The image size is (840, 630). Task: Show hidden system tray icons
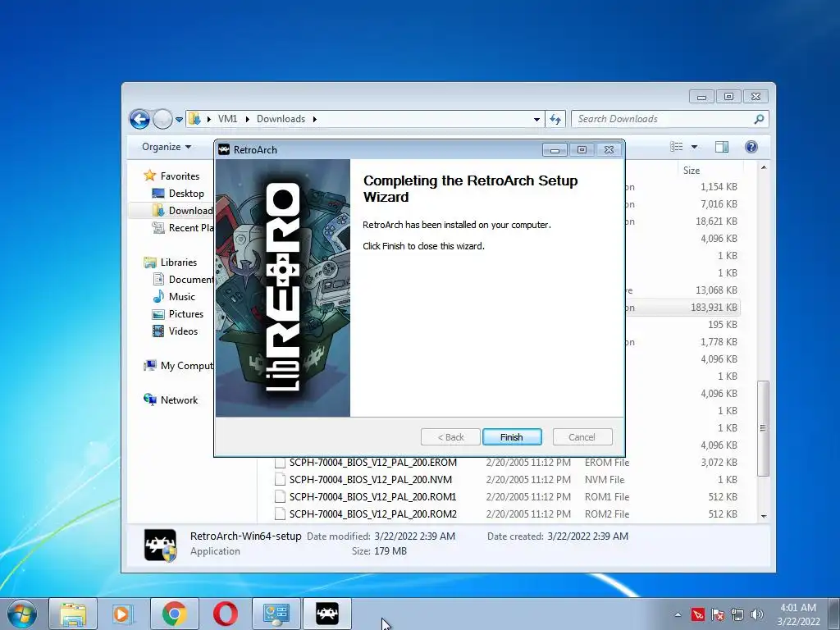(678, 614)
